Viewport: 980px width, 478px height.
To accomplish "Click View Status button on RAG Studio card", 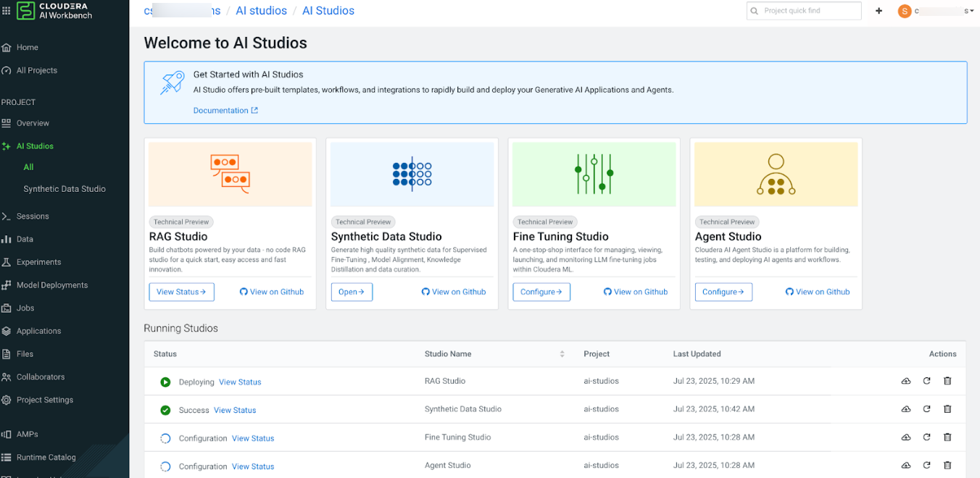I will 181,292.
